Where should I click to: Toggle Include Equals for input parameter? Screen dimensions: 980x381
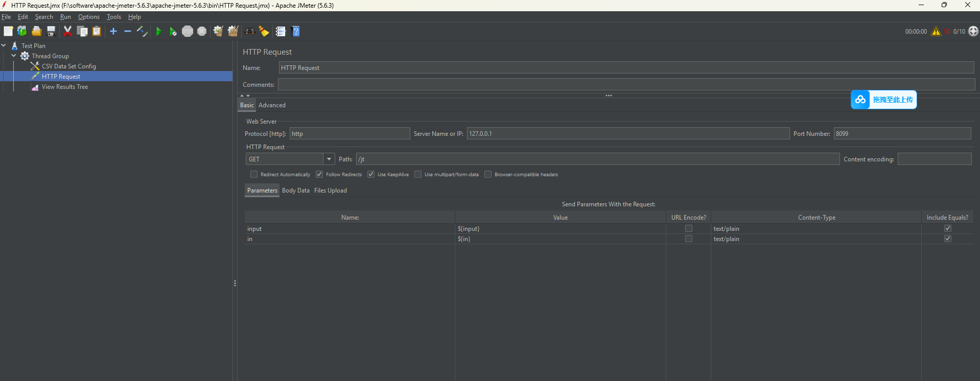948,228
